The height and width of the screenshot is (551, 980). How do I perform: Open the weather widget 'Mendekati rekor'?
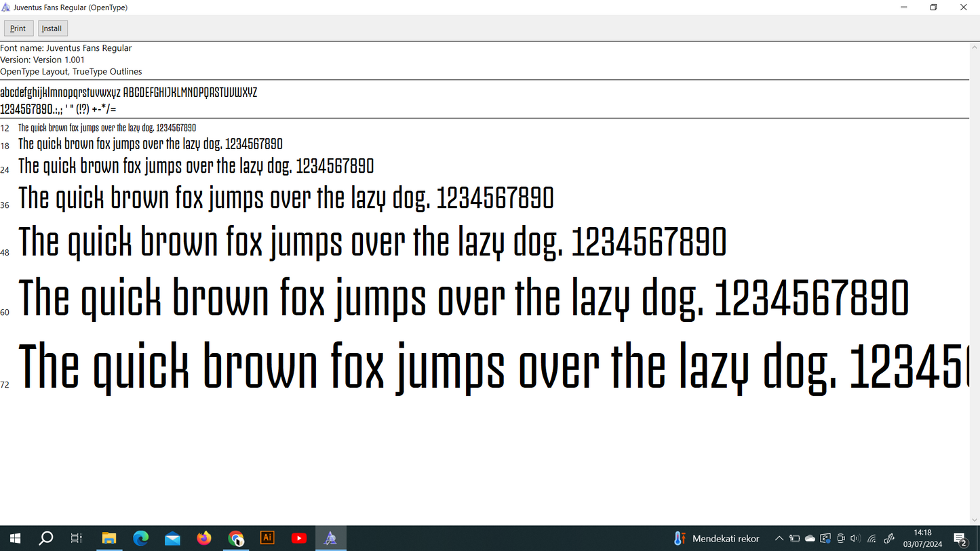(x=716, y=539)
